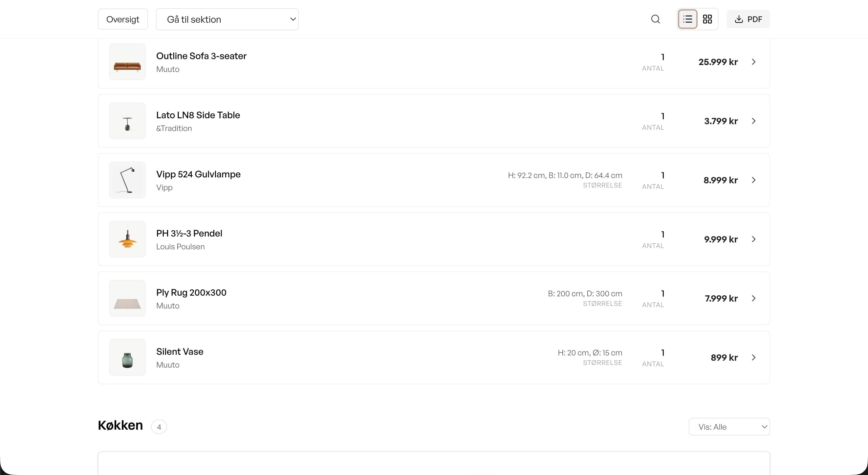Open the PH 3½-3 Pendel thumbnail
The image size is (868, 475).
(x=127, y=239)
